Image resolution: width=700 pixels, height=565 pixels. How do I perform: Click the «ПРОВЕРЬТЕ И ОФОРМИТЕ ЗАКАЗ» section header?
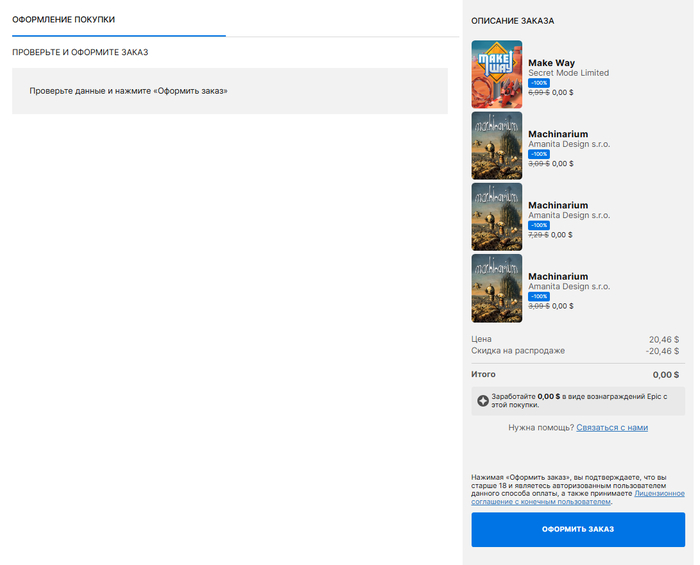pyautogui.click(x=81, y=52)
